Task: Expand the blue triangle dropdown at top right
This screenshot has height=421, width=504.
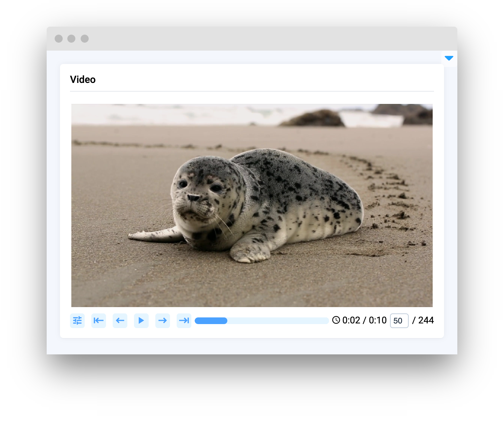Action: [449, 58]
